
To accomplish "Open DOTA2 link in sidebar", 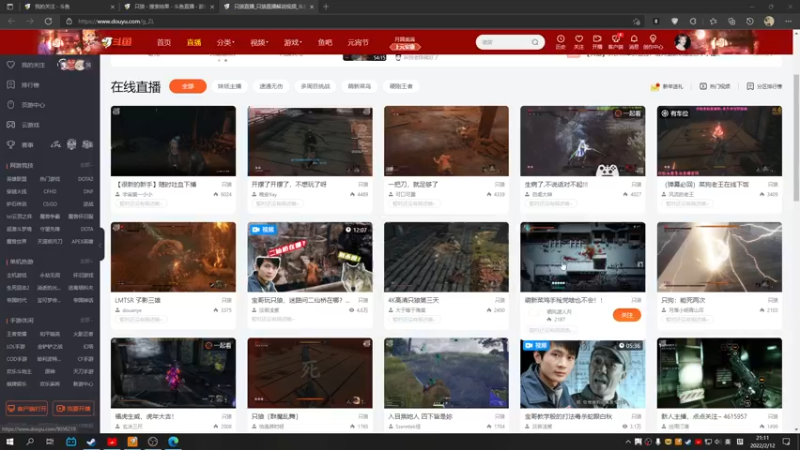I will coord(85,179).
